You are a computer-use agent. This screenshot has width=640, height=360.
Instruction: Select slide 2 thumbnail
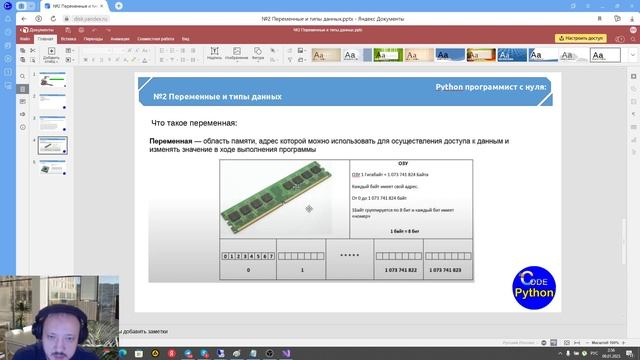click(x=53, y=102)
